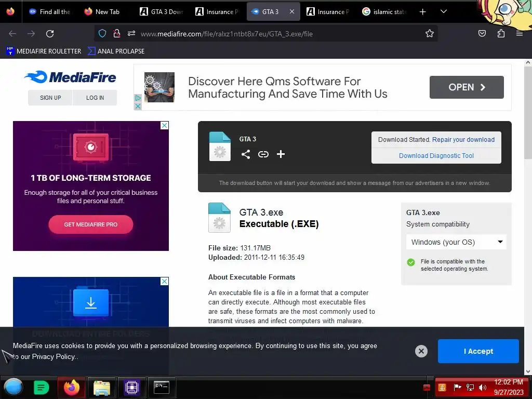The image size is (532, 399).
Task: Click the 'Uploaded: 2011-12-11 16:35:49' text
Action: (x=256, y=258)
